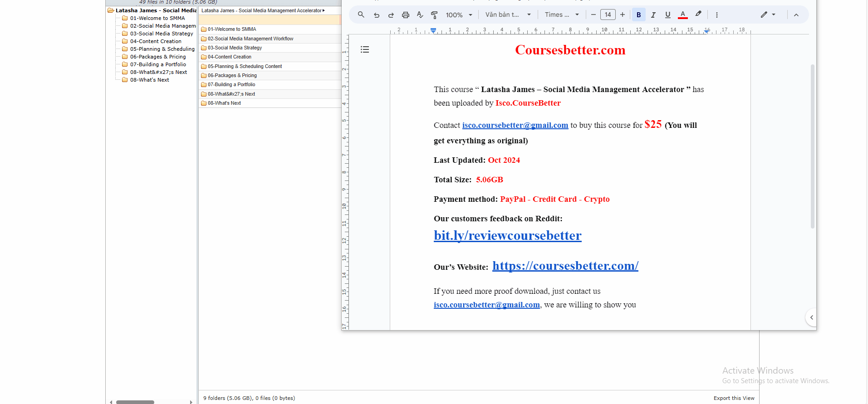Viewport: 868px width, 404px height.
Task: Click the search magnifier in the toolbar
Action: click(x=361, y=15)
